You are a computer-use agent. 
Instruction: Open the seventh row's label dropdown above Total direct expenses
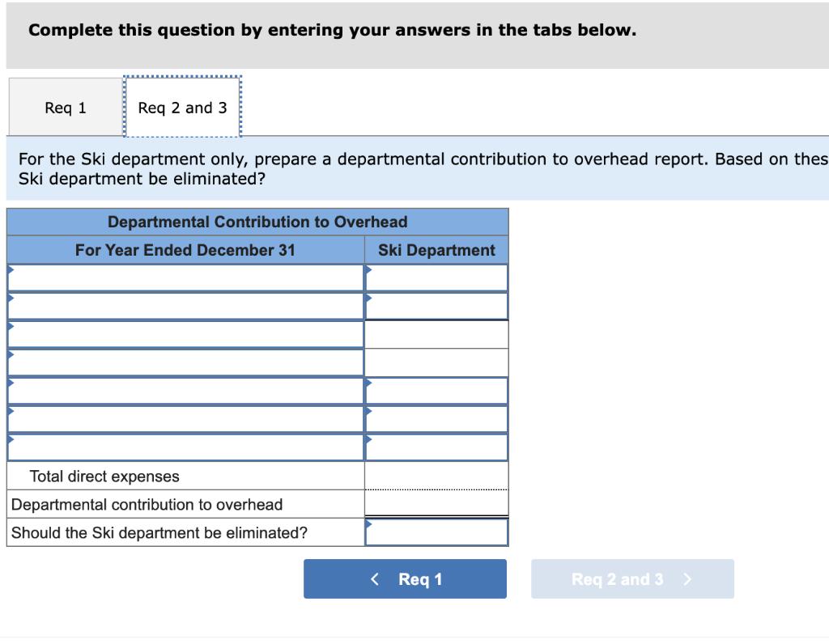coord(185,447)
